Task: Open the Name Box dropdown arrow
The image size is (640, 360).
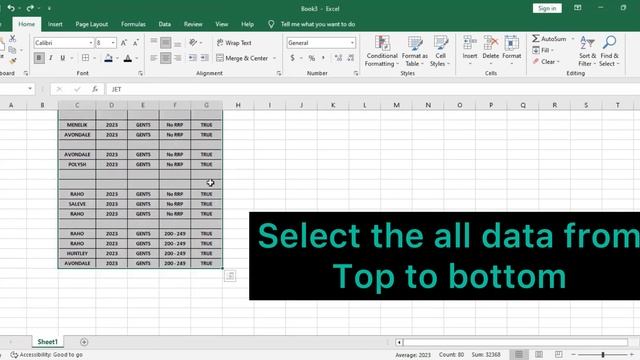Action: [30, 89]
